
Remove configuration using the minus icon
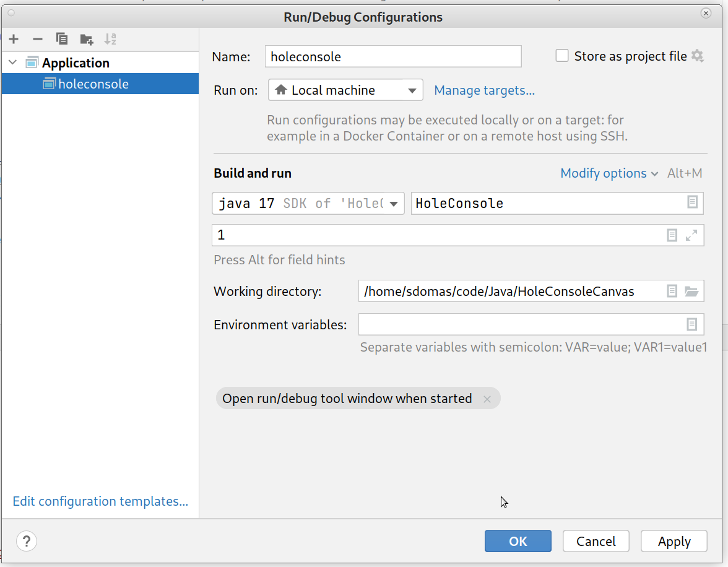(38, 39)
